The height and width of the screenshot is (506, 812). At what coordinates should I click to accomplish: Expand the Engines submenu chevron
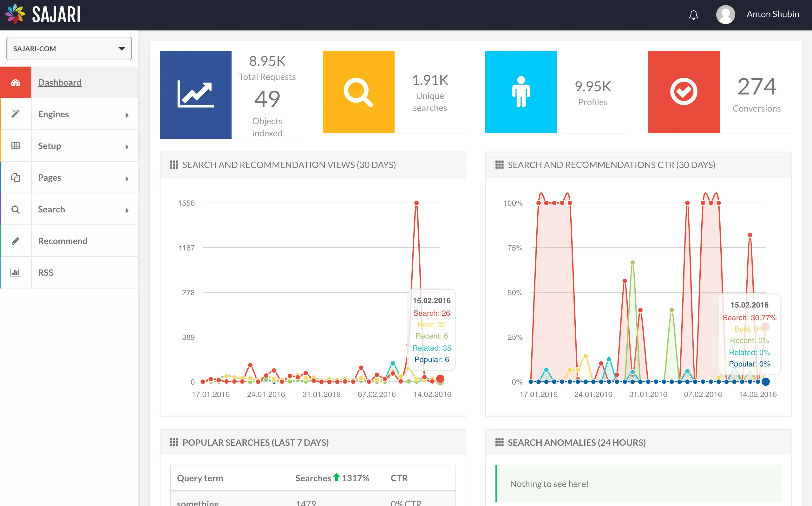click(127, 115)
